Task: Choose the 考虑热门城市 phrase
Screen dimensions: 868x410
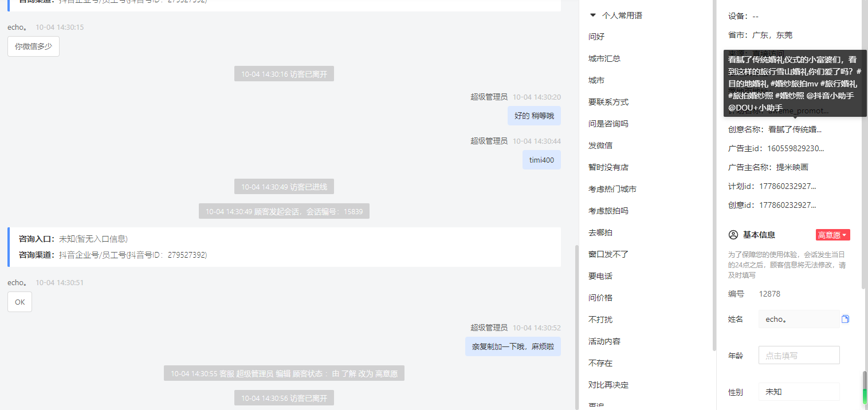Action: tap(612, 189)
